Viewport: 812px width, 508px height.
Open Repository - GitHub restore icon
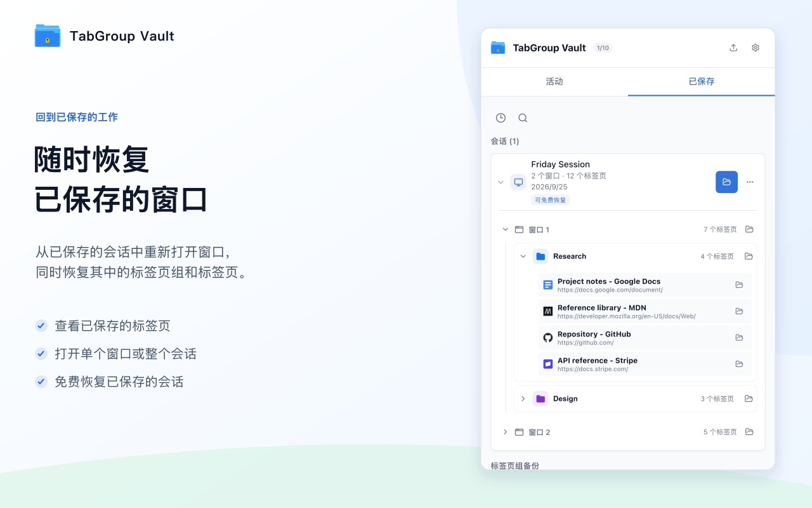point(739,338)
